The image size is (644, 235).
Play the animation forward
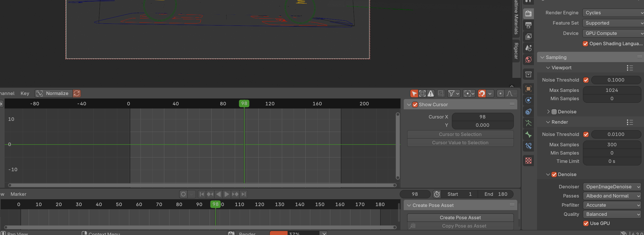(227, 194)
